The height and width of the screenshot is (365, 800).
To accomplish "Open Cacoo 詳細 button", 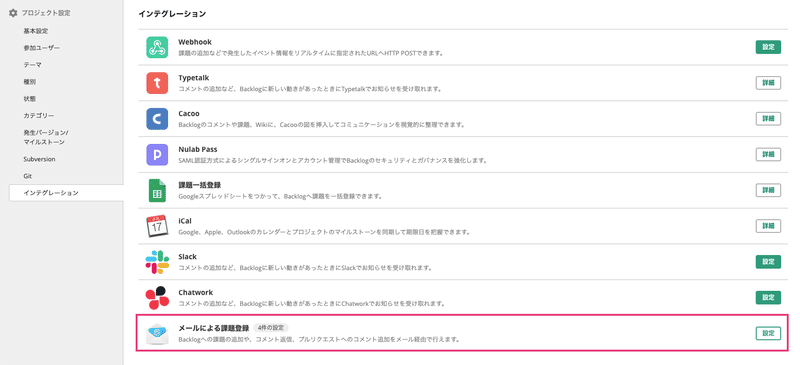I will [x=768, y=118].
